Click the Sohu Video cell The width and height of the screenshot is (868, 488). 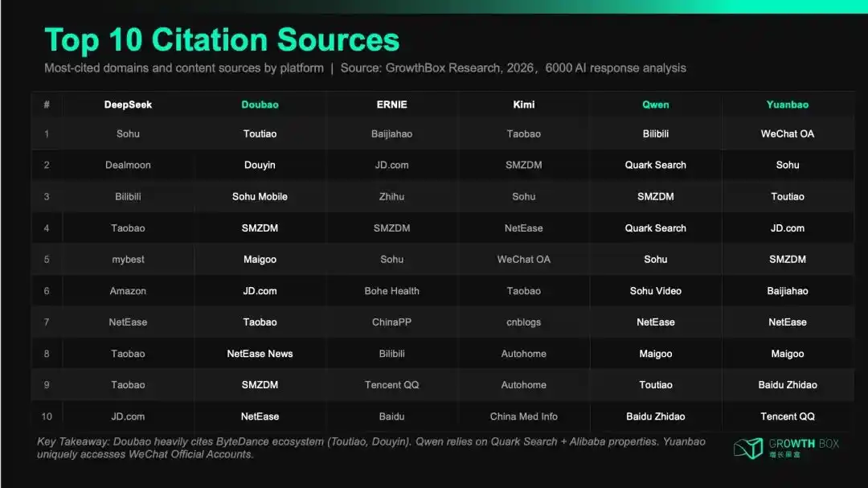tap(656, 291)
